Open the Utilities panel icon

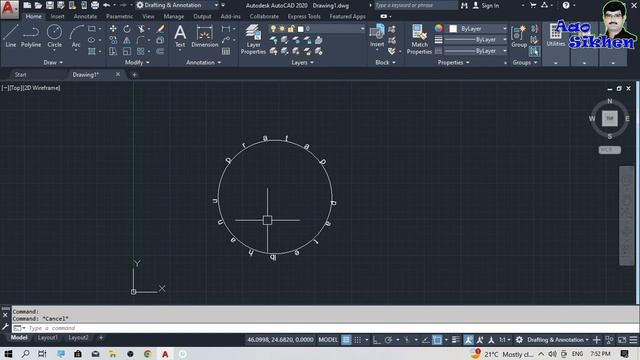pyautogui.click(x=556, y=35)
